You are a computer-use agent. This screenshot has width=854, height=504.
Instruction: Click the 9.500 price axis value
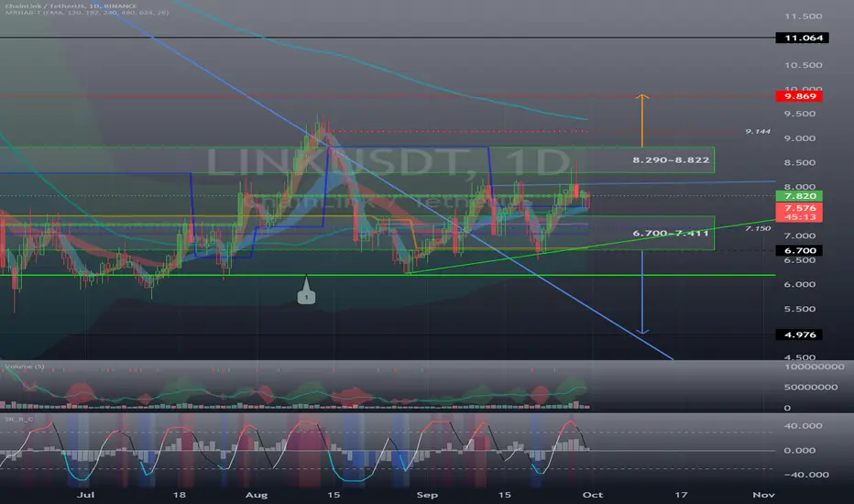[800, 114]
